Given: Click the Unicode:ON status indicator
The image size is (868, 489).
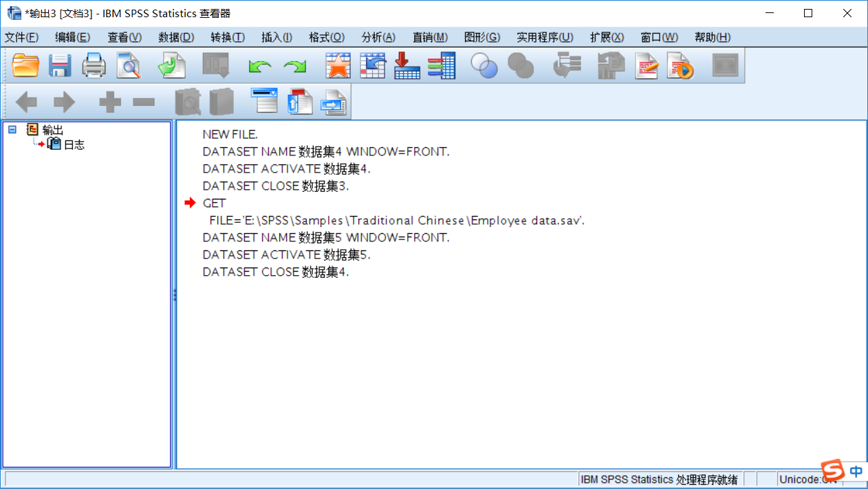Looking at the screenshot, I should pyautogui.click(x=807, y=479).
